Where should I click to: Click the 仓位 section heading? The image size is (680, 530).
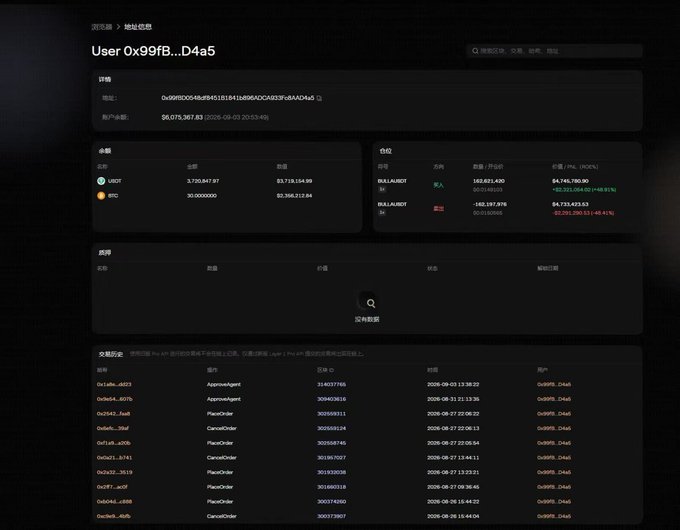[386, 151]
